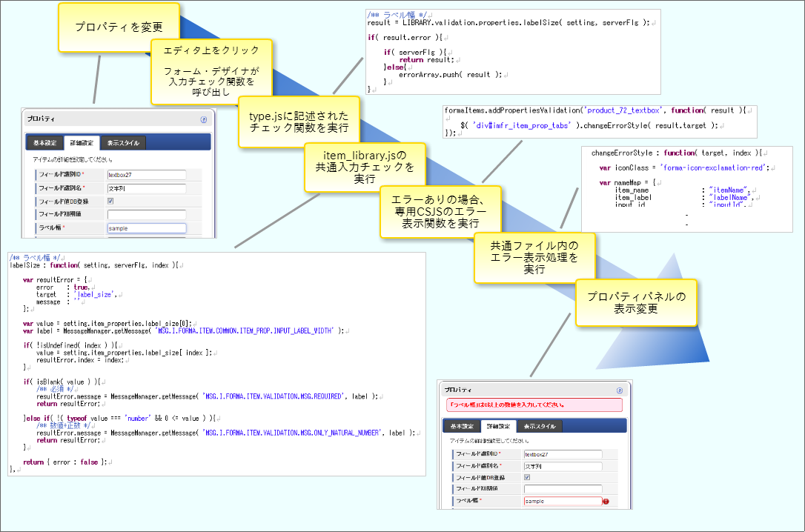
Task: Click yellow box type.jsに記述されたチェック関数を実行
Action: (299, 122)
